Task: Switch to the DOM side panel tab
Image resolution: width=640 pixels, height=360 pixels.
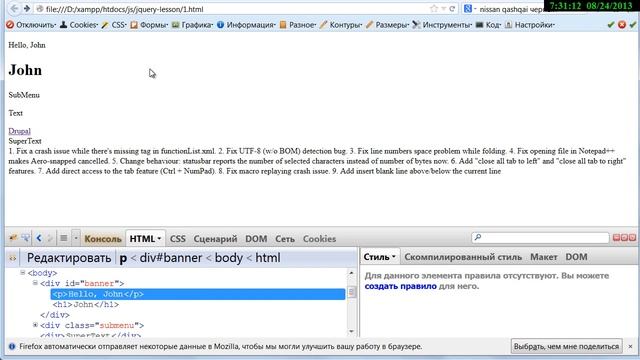Action: (x=576, y=257)
